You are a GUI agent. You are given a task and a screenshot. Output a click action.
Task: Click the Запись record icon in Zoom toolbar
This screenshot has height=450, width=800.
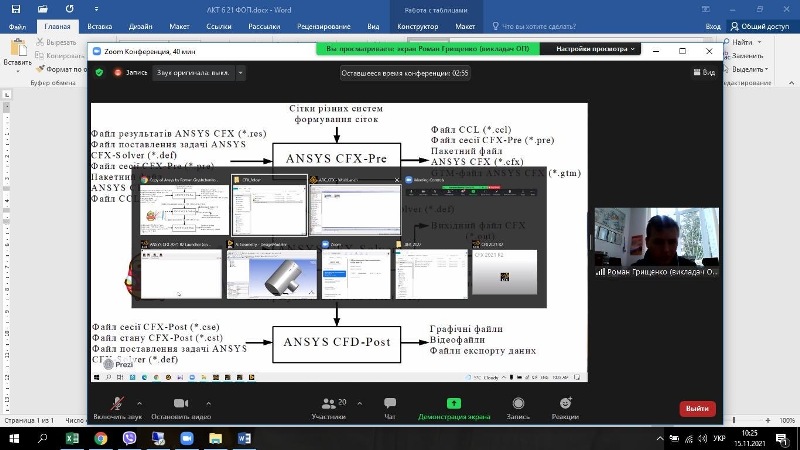click(518, 403)
